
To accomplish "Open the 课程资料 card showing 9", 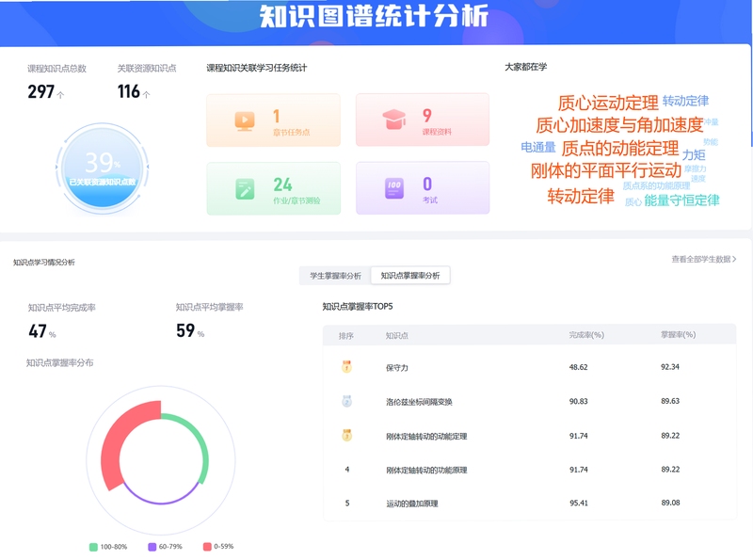I will (x=423, y=120).
